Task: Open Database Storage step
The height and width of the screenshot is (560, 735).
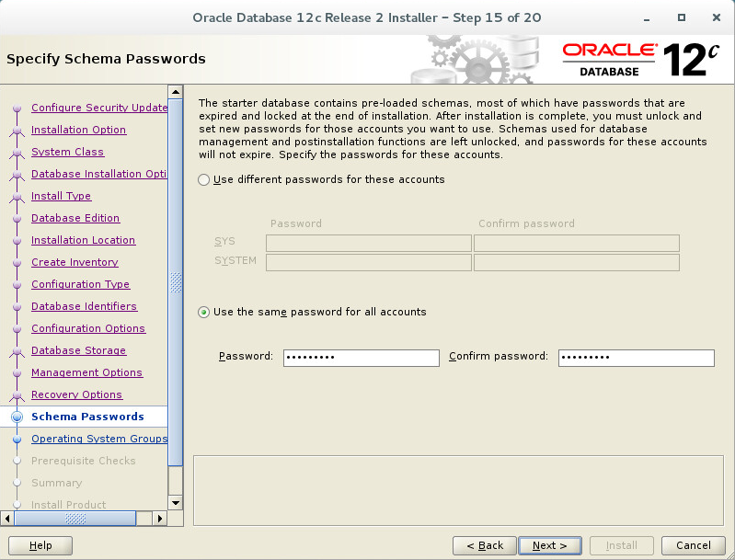Action: click(x=79, y=350)
